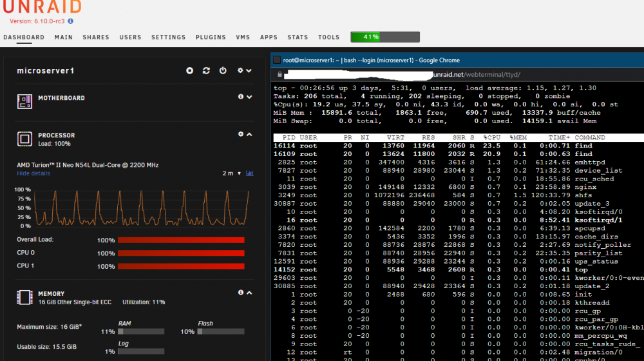
Task: Open the gear settings icon beside microserver1
Action: (240, 71)
